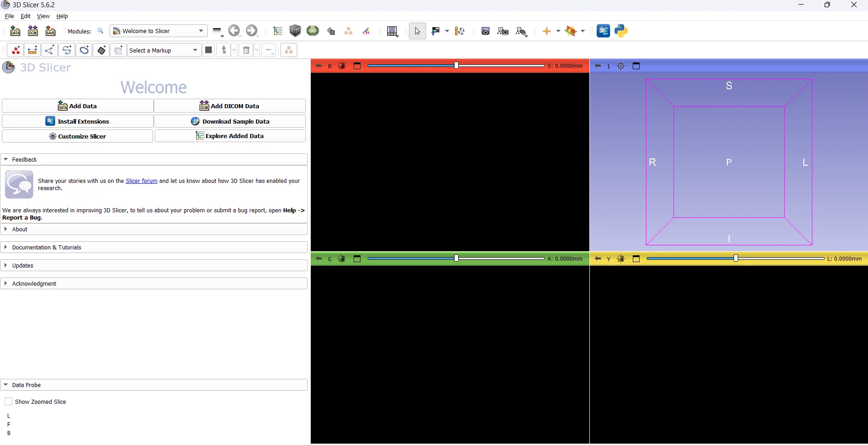Expand the Documentation & Tutorials section

point(154,247)
